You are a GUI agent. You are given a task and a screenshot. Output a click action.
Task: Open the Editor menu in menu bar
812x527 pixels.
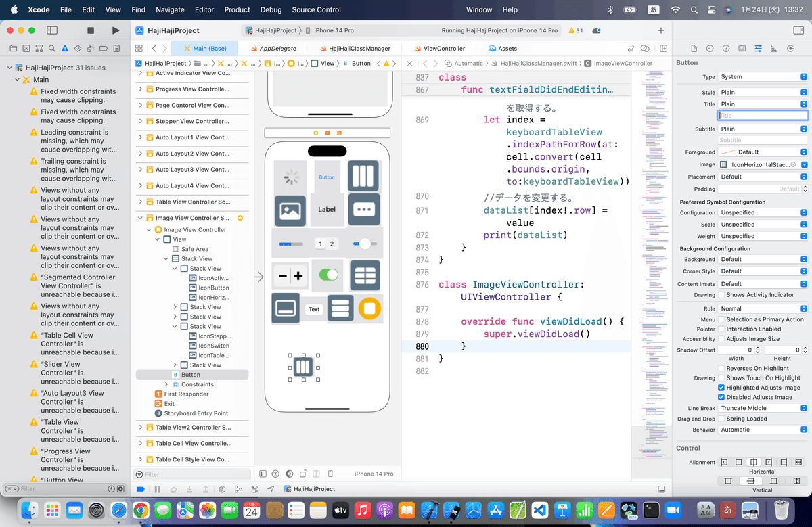[x=204, y=9]
